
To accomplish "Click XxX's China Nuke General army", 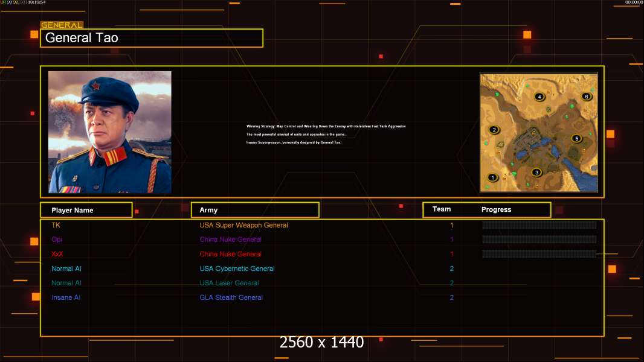I will coord(230,254).
